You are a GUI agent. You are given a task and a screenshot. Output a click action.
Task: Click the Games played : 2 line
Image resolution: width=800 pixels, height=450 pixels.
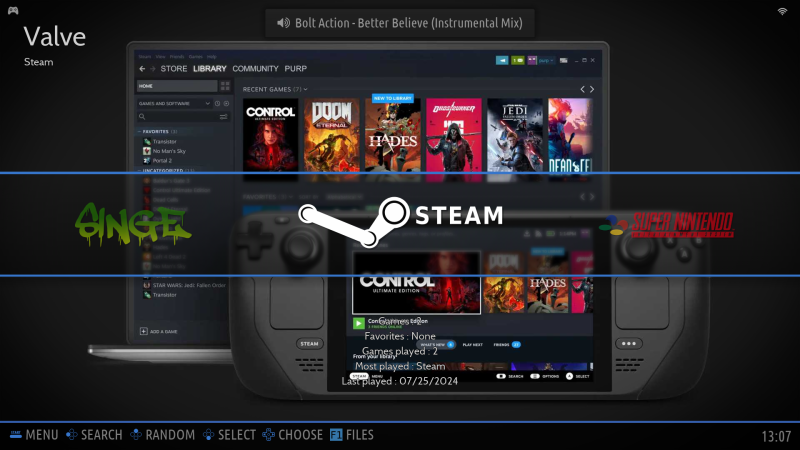(x=399, y=352)
